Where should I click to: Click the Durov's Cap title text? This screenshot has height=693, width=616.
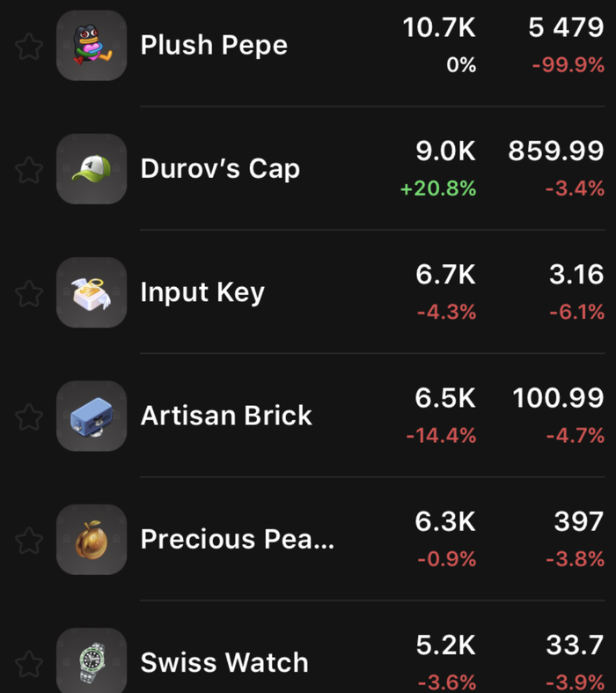click(x=220, y=169)
